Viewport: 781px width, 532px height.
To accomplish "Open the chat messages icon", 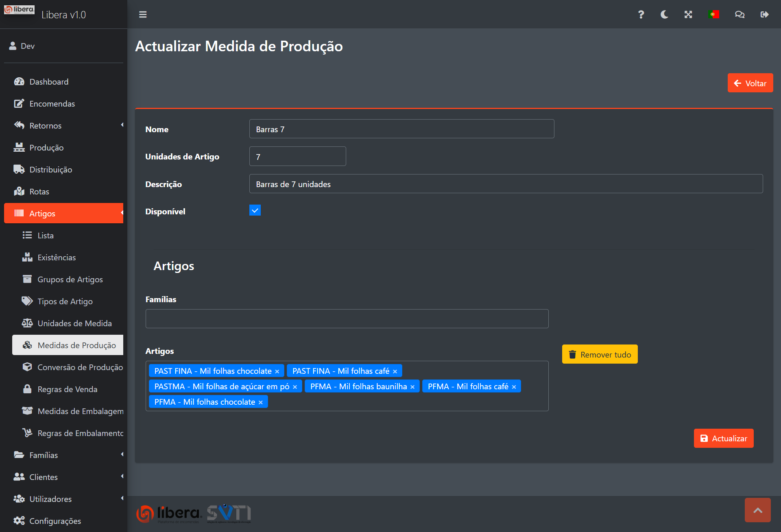I will (x=740, y=15).
